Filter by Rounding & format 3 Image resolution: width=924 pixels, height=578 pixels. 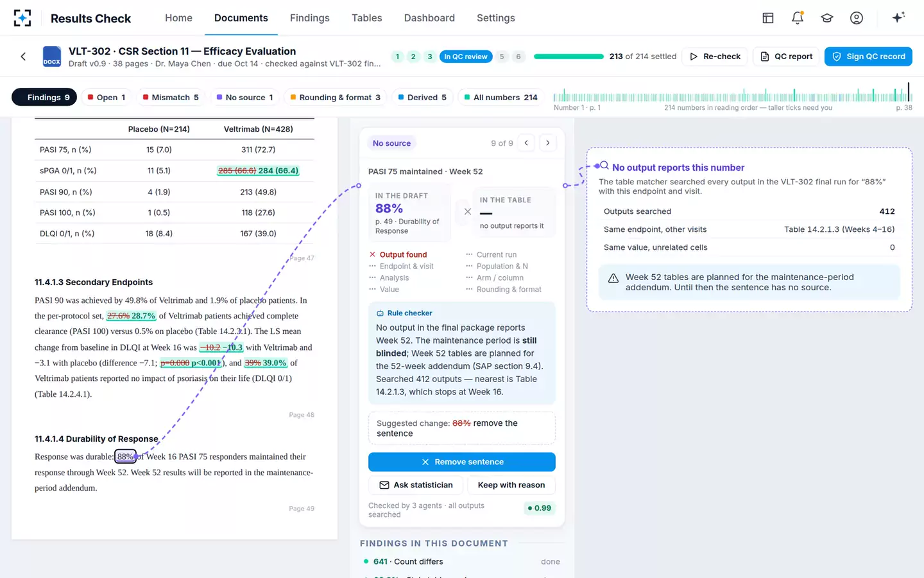pyautogui.click(x=335, y=97)
